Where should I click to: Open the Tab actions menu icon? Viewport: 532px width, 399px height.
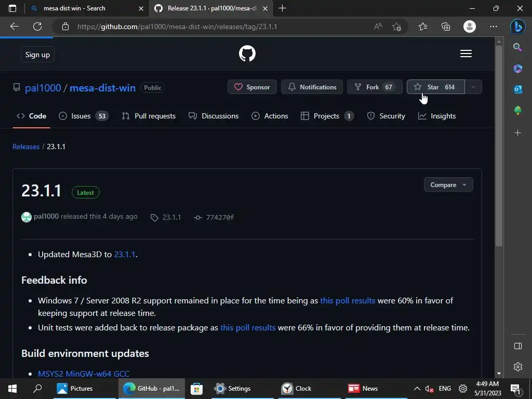[12, 8]
